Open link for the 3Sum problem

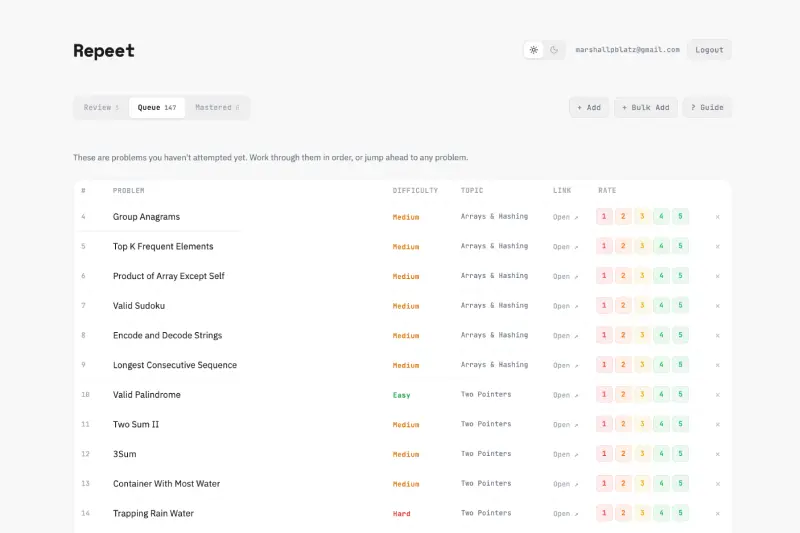[565, 454]
